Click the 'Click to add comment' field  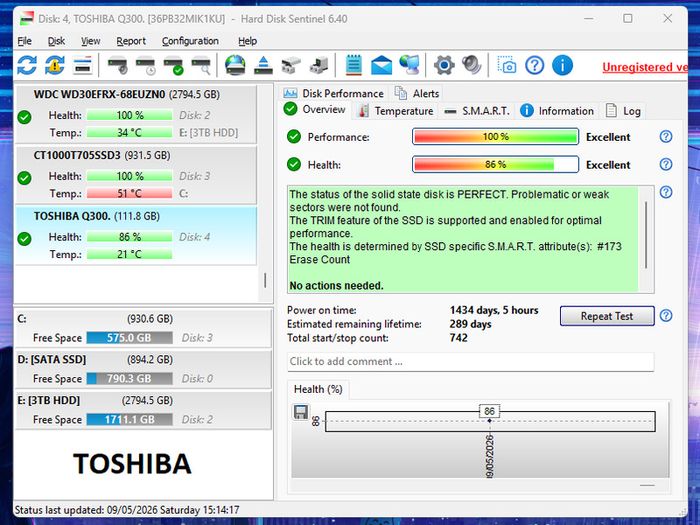point(471,362)
